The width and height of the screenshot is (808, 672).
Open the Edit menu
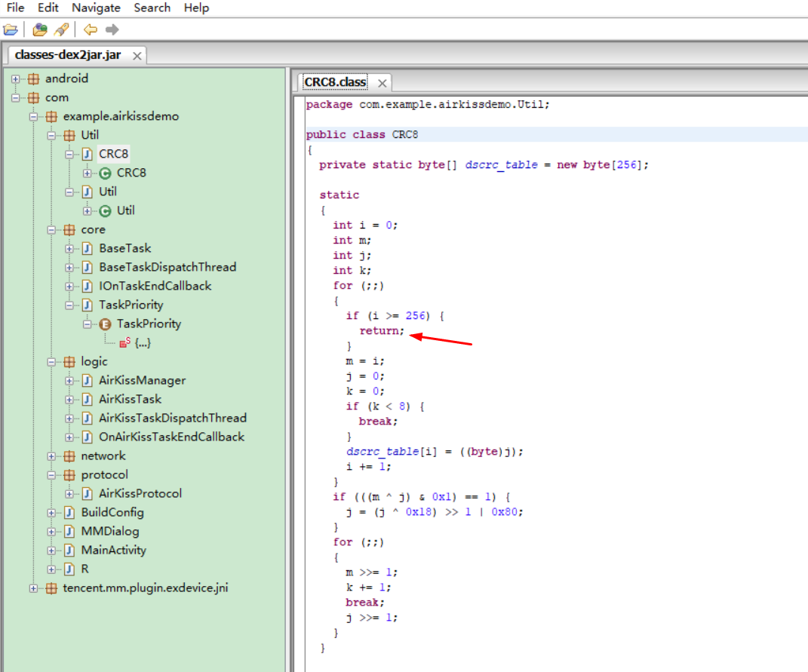(x=48, y=8)
